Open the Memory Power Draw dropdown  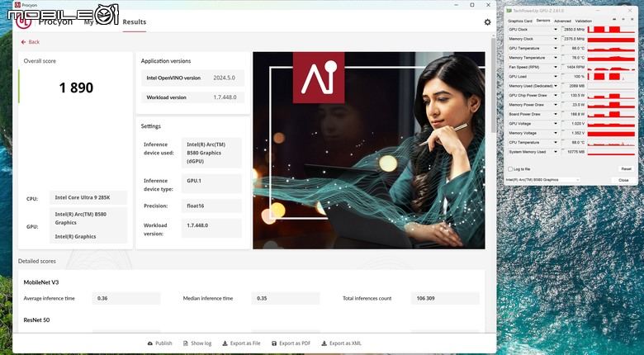556,105
